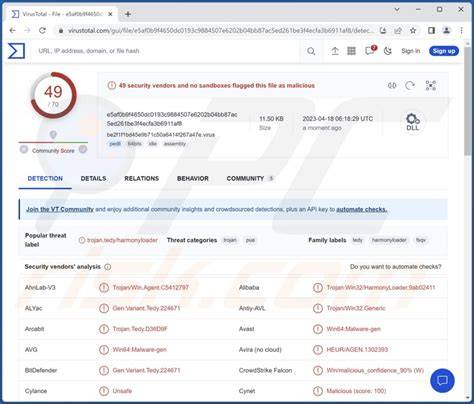Click the upload file icon

point(335,51)
